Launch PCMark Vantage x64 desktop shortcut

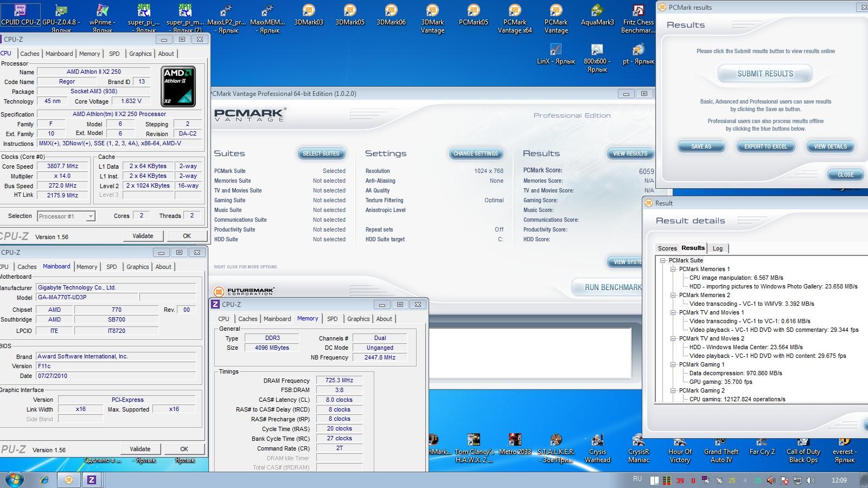pyautogui.click(x=515, y=19)
